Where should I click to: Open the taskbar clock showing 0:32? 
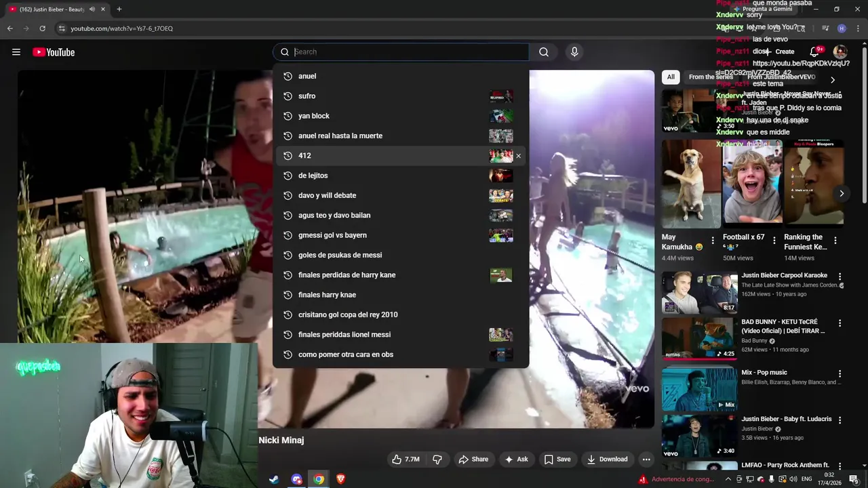[829, 479]
